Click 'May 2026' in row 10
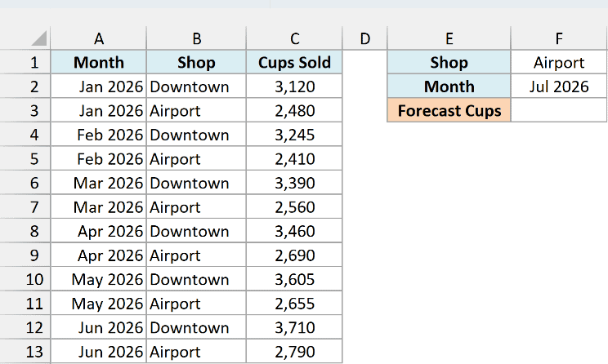This screenshot has width=608, height=364. pyautogui.click(x=107, y=280)
